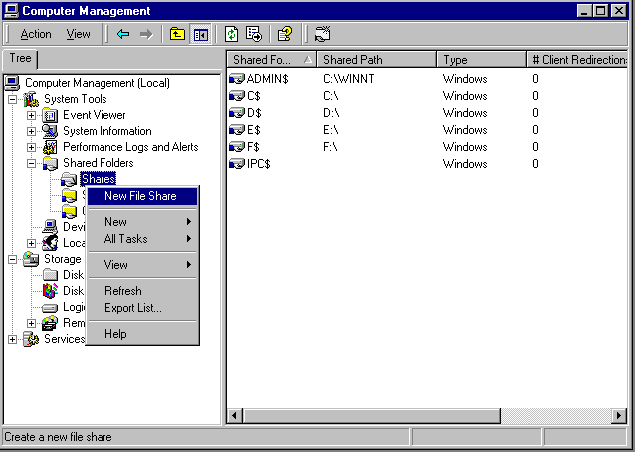Click the Shared Folders icon in tree
This screenshot has width=637, height=452.
coord(50,163)
